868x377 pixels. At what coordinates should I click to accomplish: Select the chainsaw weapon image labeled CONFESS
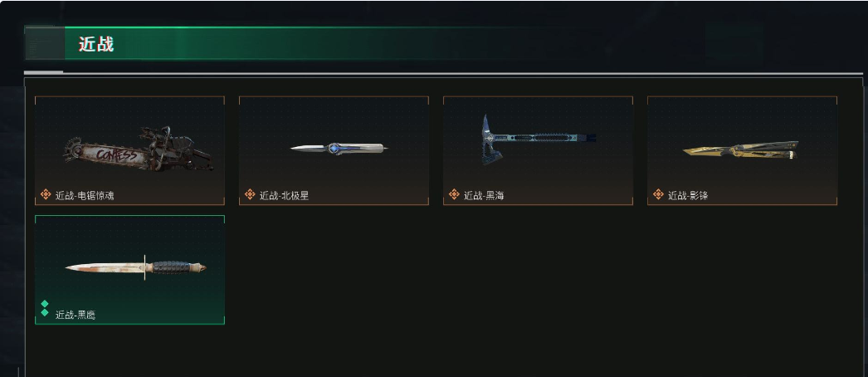click(137, 149)
